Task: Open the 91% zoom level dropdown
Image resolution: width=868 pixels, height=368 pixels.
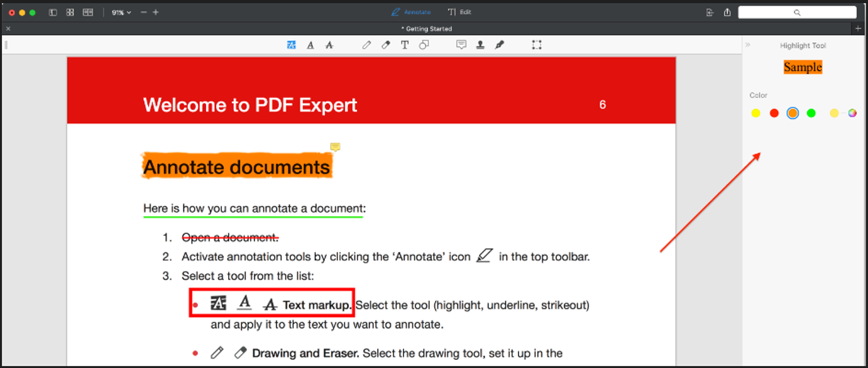Action: click(121, 13)
